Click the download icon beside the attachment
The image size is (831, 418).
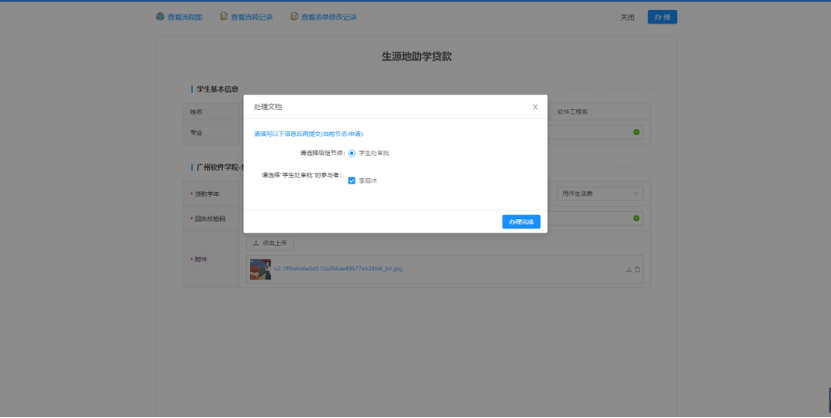point(629,269)
